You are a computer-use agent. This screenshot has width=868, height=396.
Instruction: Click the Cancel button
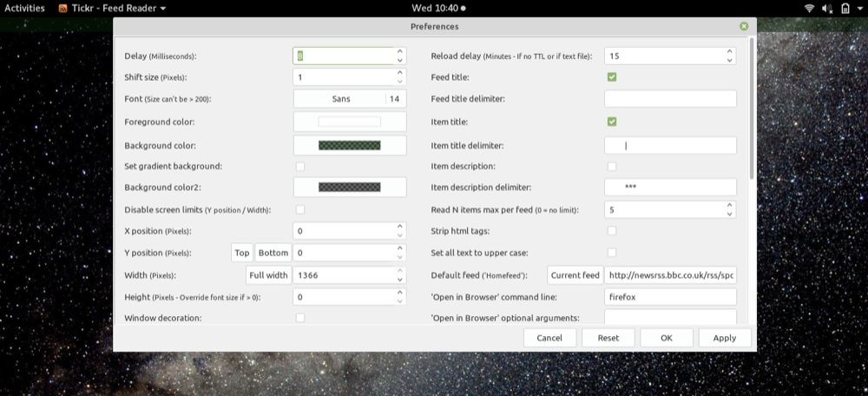pyautogui.click(x=549, y=338)
